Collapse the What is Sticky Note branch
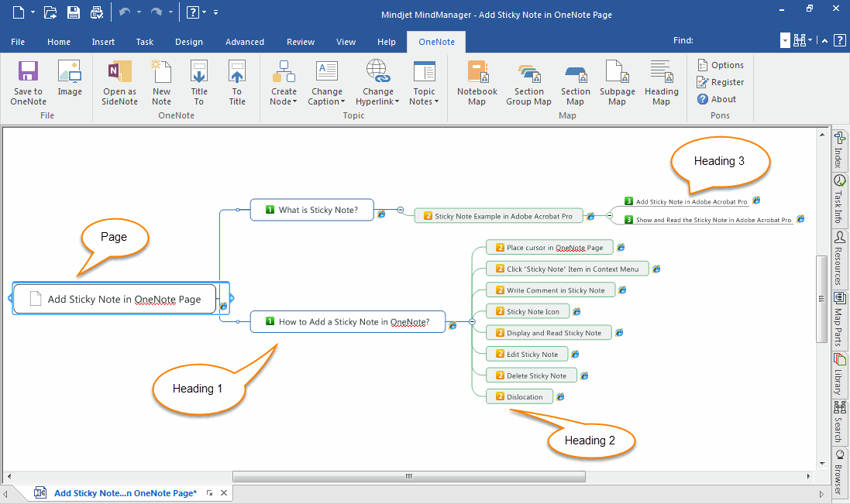 (x=400, y=210)
